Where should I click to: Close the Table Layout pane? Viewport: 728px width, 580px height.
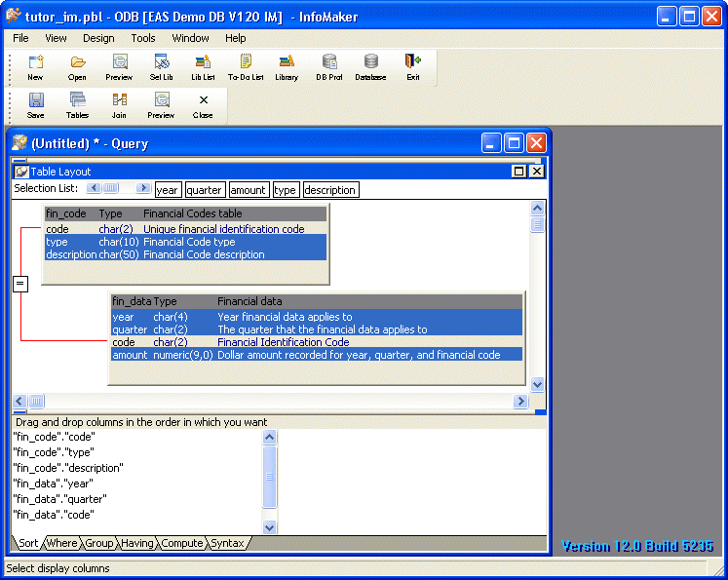(x=537, y=172)
